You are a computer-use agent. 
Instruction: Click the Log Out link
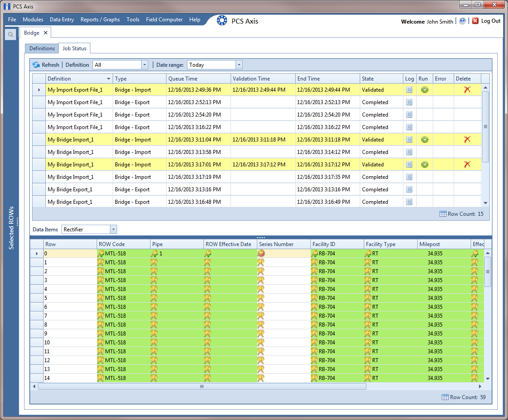click(x=491, y=21)
